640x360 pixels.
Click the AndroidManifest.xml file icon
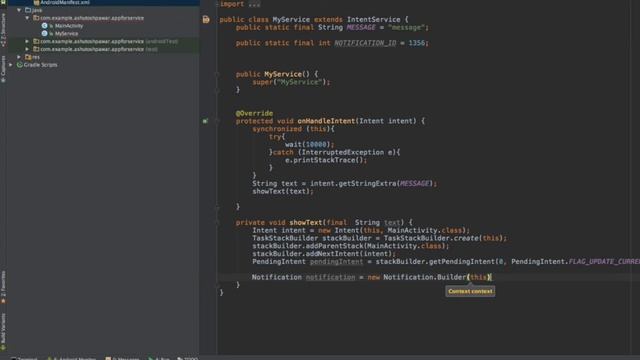36,2
